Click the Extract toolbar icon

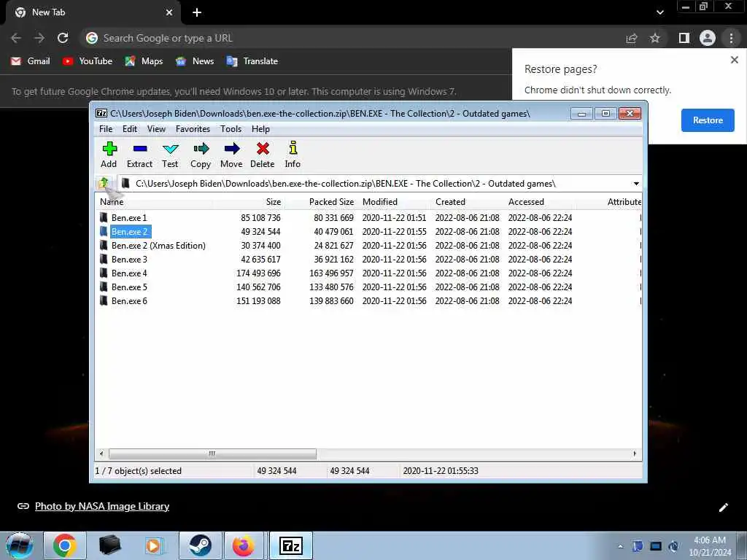139,155
